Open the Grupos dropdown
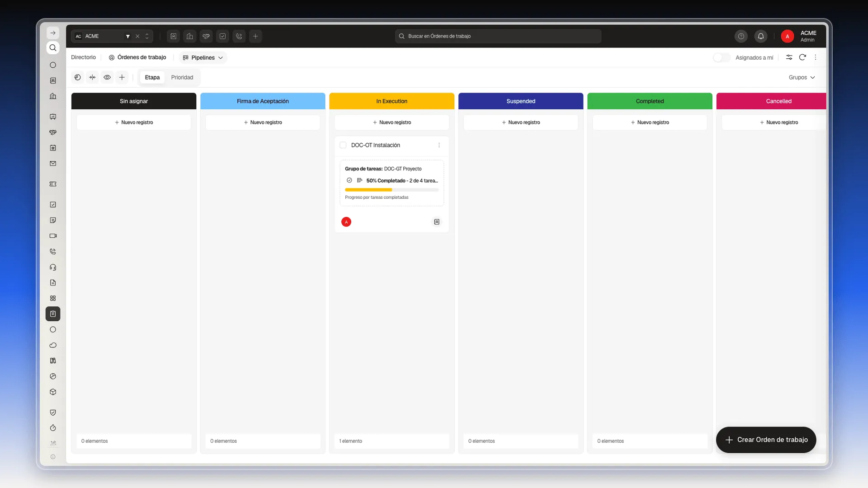This screenshot has width=868, height=488. point(802,77)
